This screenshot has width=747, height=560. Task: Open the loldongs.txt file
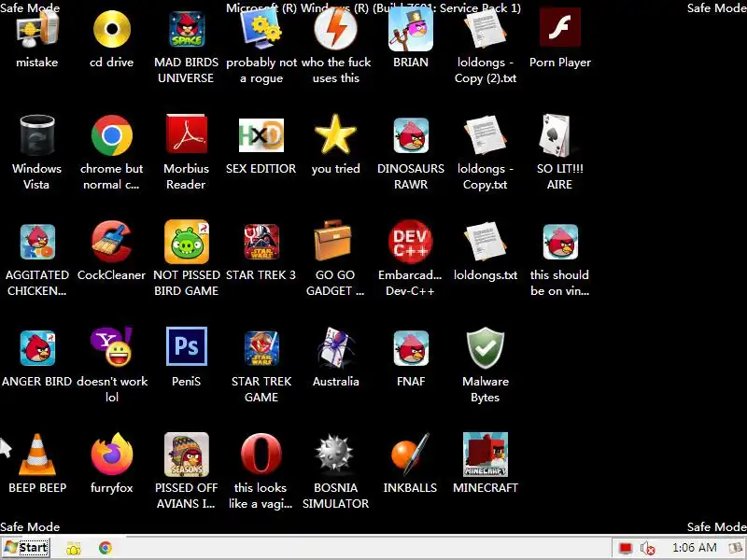(x=485, y=242)
